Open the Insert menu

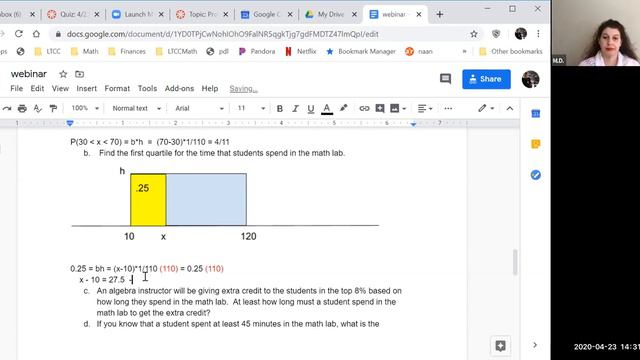[x=87, y=89]
